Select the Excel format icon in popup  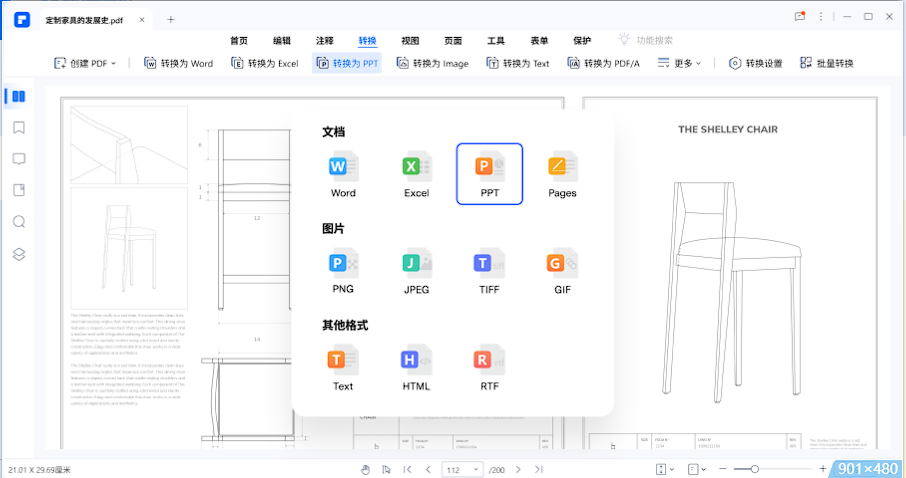[x=416, y=166]
